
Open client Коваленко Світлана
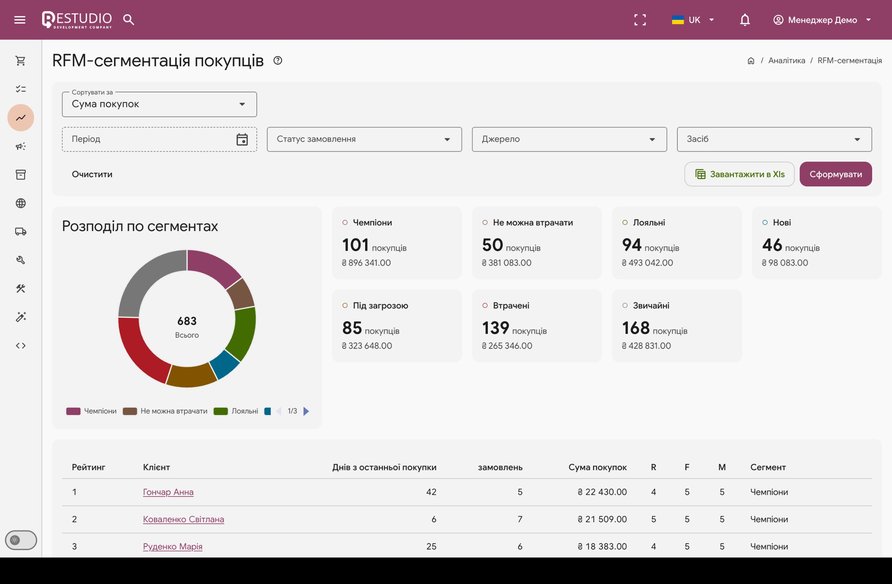click(x=183, y=519)
